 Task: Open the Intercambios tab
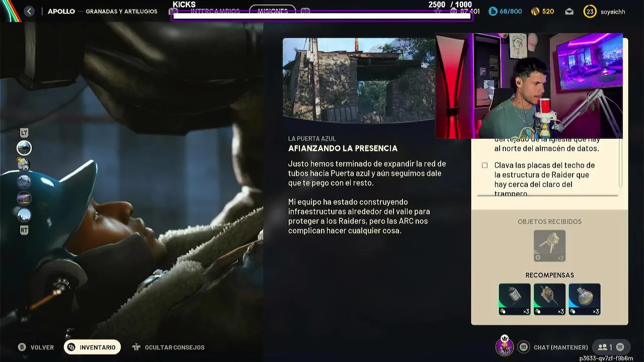point(215,11)
